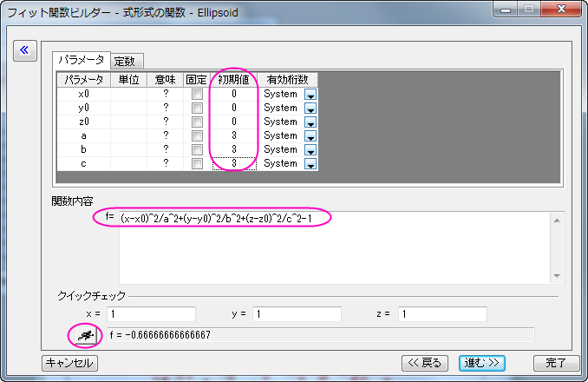The image size is (588, 382).
Task: Click the 進む >> button
Action: (482, 363)
